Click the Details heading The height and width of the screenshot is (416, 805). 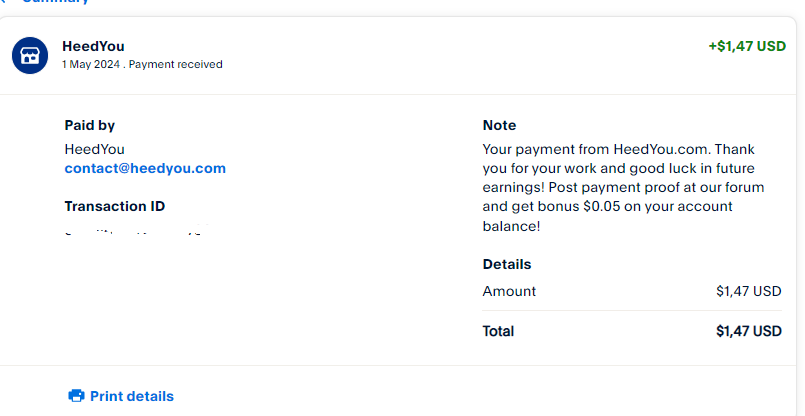(507, 264)
